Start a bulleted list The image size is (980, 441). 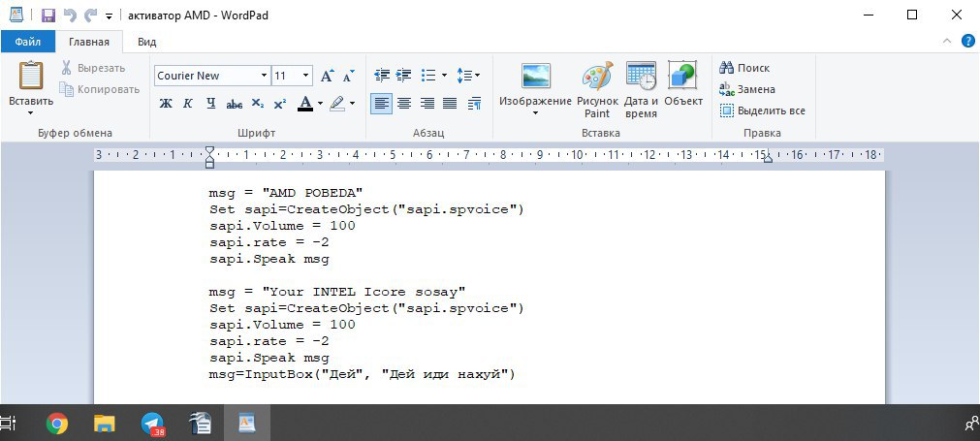tap(428, 76)
